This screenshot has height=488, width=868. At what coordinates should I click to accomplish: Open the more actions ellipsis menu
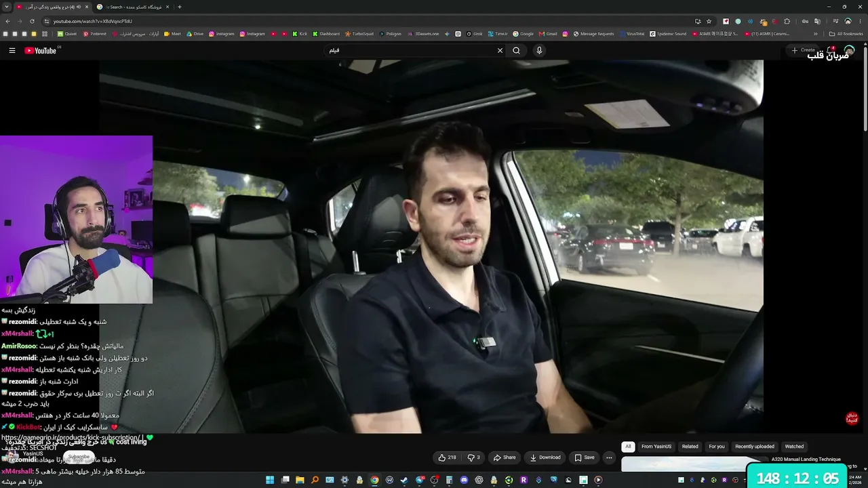tap(609, 457)
